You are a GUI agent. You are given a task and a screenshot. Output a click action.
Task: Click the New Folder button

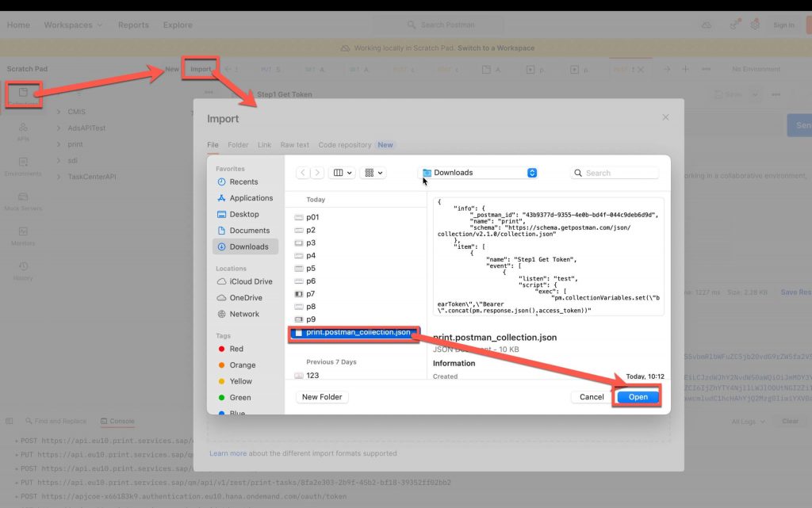coord(322,397)
